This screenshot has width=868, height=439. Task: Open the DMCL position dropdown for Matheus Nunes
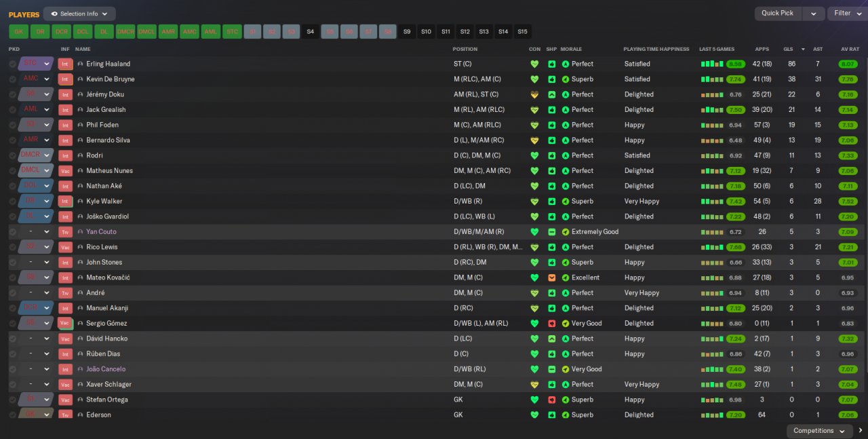click(36, 171)
